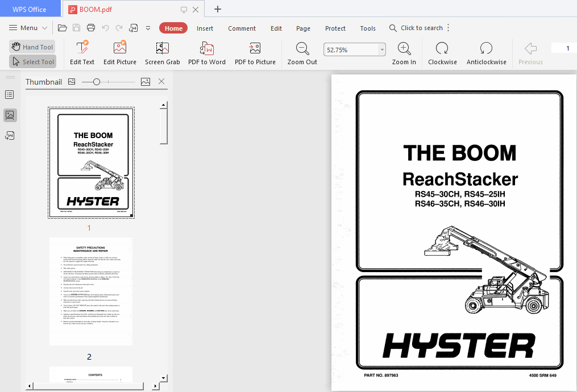Click the Previous page arrow

(x=530, y=53)
